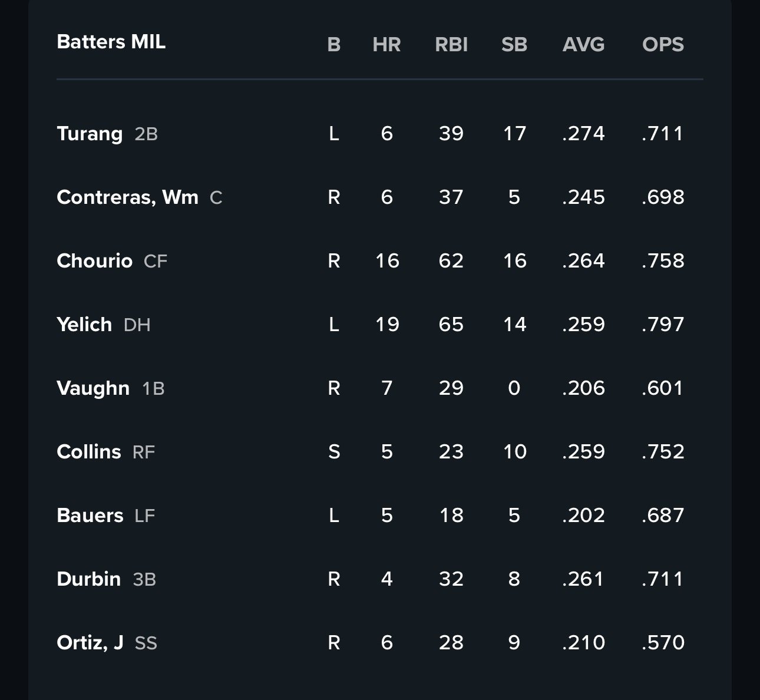
Task: Tap Durbin's name in the lineup
Action: click(x=88, y=579)
